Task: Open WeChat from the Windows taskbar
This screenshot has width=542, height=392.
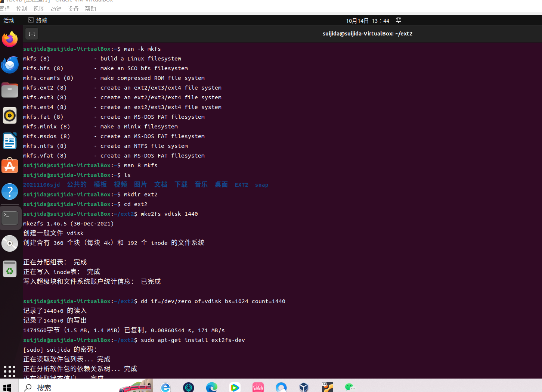Action: pos(350,387)
